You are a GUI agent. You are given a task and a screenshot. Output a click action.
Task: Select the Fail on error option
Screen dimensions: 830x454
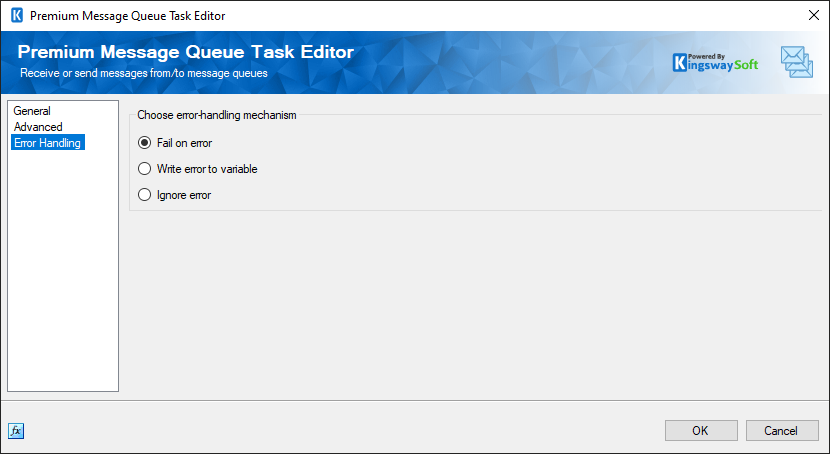tap(145, 143)
